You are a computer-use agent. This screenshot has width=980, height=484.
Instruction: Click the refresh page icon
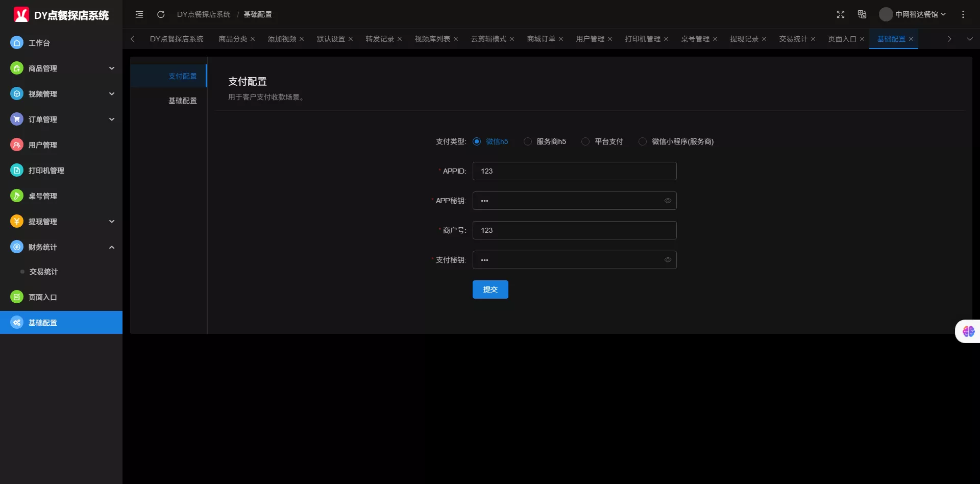[x=161, y=14]
